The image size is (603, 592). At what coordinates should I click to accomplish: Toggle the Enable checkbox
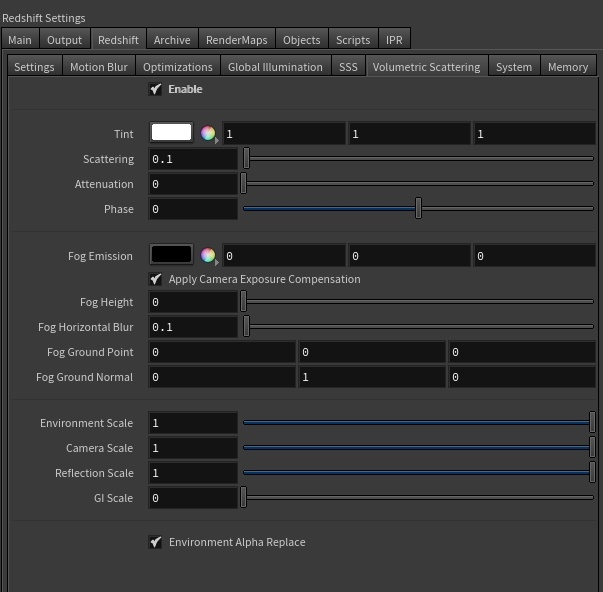point(155,89)
